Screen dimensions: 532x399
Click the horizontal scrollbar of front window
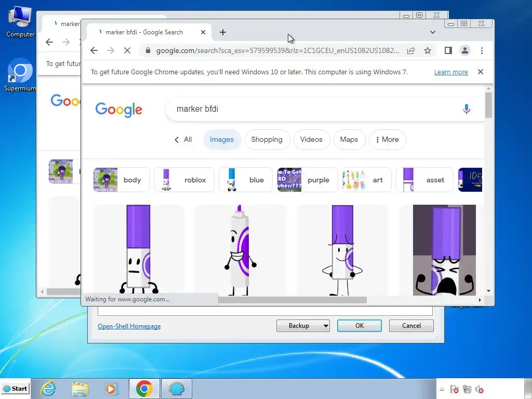coord(292,300)
